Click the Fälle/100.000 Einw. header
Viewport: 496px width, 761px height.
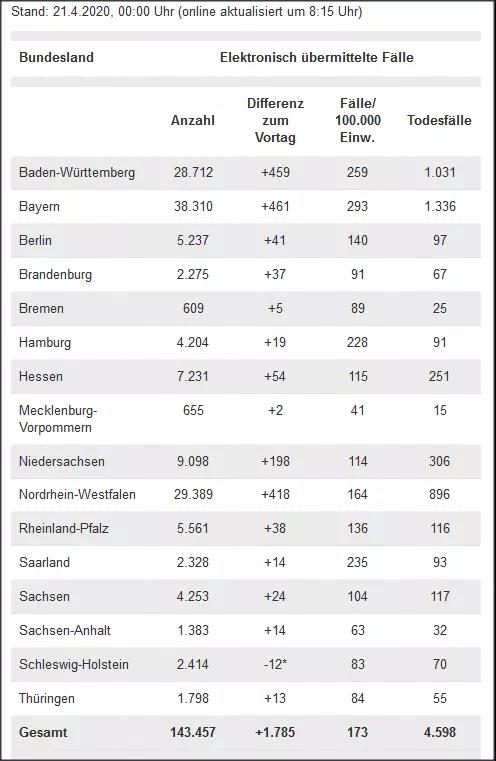coord(358,120)
